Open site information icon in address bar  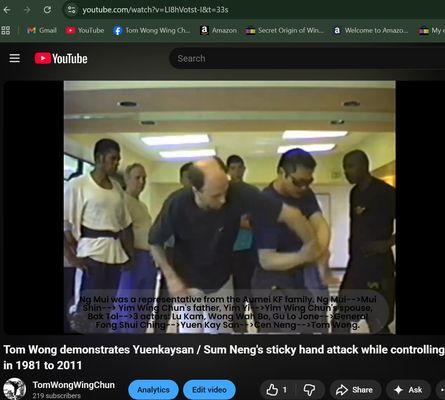72,10
